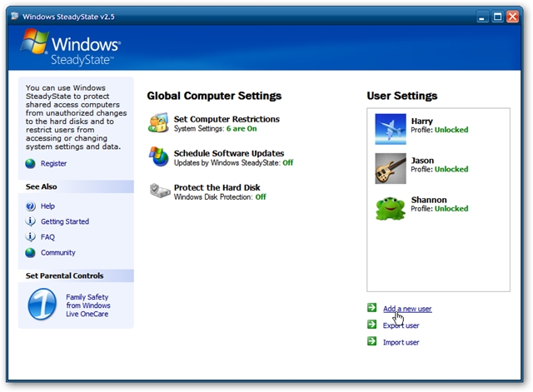
Task: Open the Community link
Action: [x=58, y=253]
